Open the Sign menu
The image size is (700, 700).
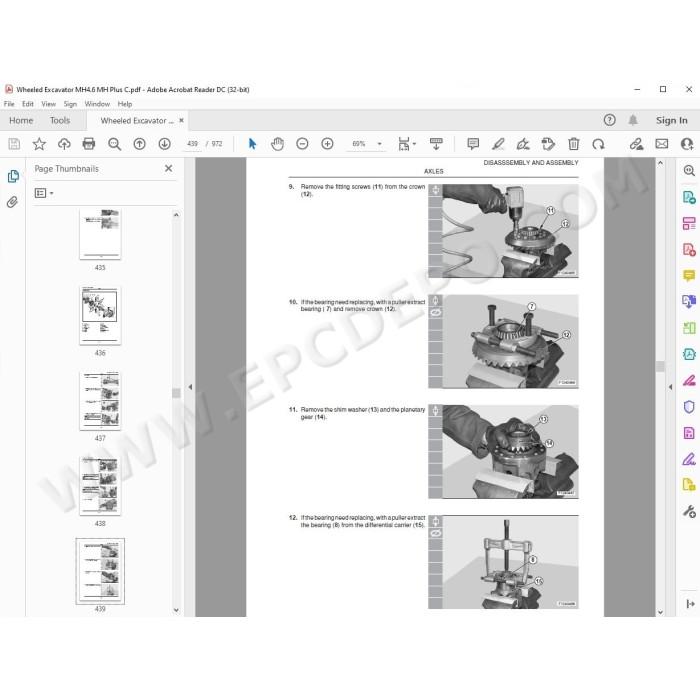[70, 104]
